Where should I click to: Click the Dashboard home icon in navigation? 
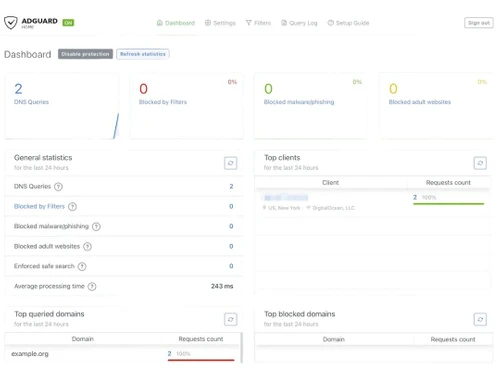click(x=160, y=23)
